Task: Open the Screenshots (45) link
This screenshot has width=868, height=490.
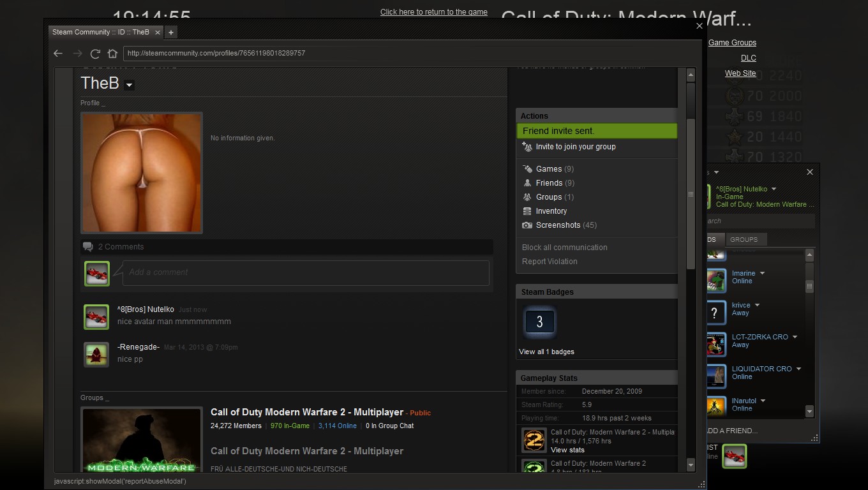Action: point(566,225)
